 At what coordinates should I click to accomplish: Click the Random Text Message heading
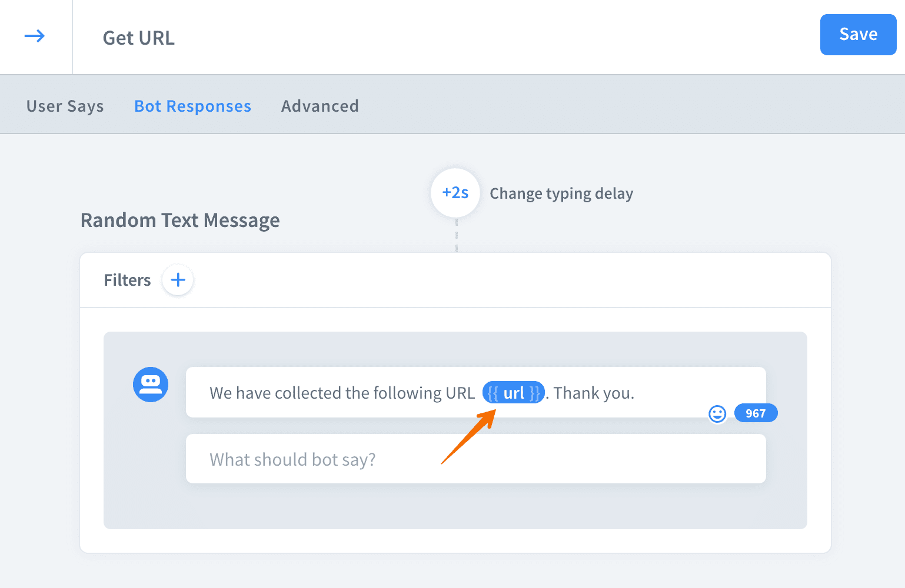point(180,220)
